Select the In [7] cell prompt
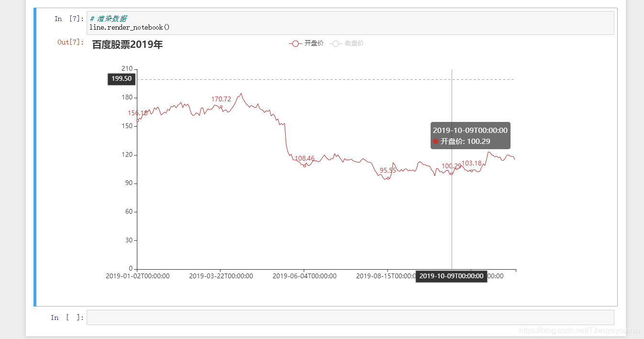644x339 pixels. pyautogui.click(x=69, y=19)
